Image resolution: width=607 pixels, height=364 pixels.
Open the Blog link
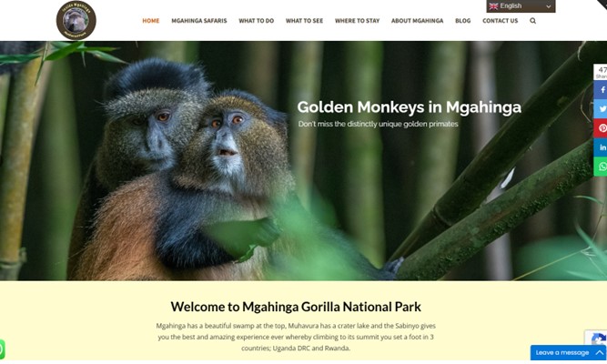pyautogui.click(x=463, y=21)
